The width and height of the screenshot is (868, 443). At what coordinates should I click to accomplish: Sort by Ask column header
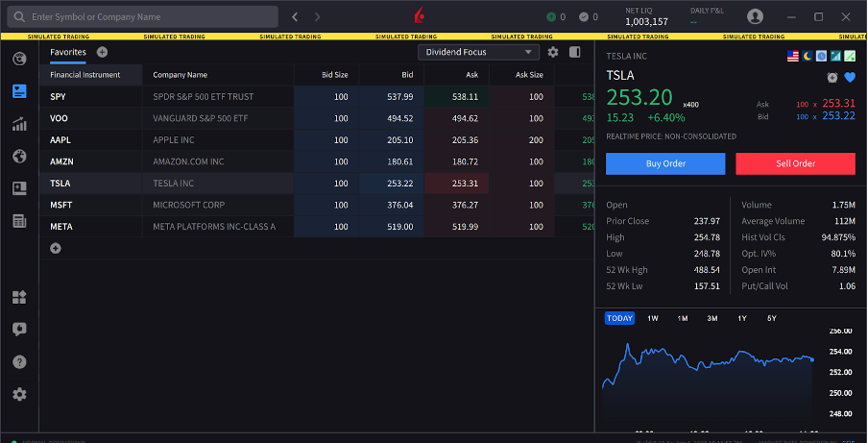(x=456, y=75)
